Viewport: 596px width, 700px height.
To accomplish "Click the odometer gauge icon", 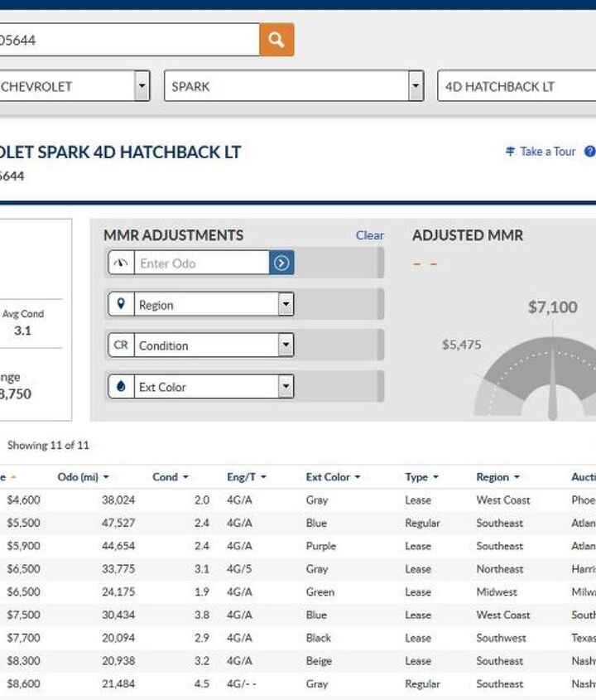I will 122,263.
